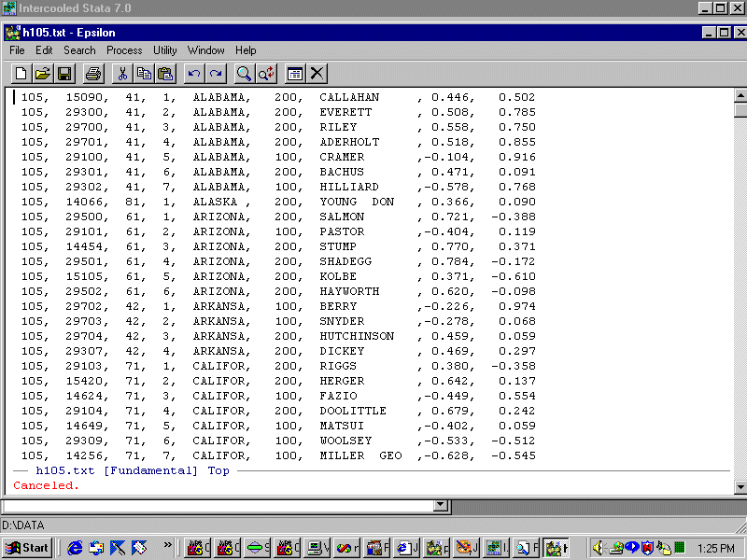Open the Search menu
Screen dimensions: 747x560
(79, 50)
